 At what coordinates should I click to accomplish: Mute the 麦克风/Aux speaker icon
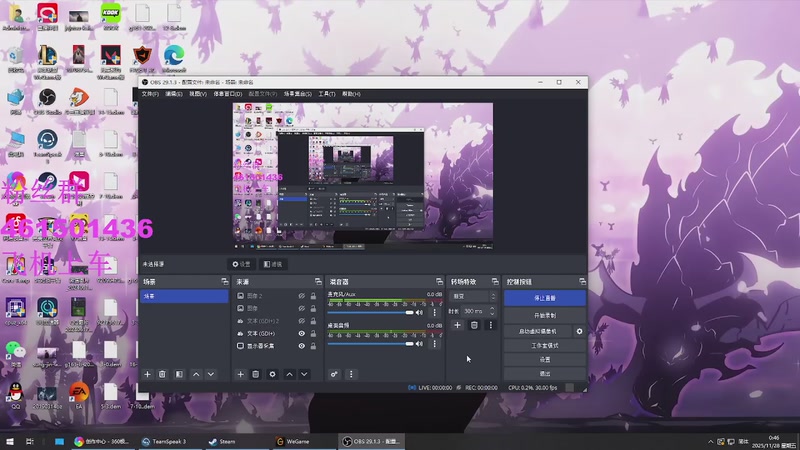pos(419,312)
